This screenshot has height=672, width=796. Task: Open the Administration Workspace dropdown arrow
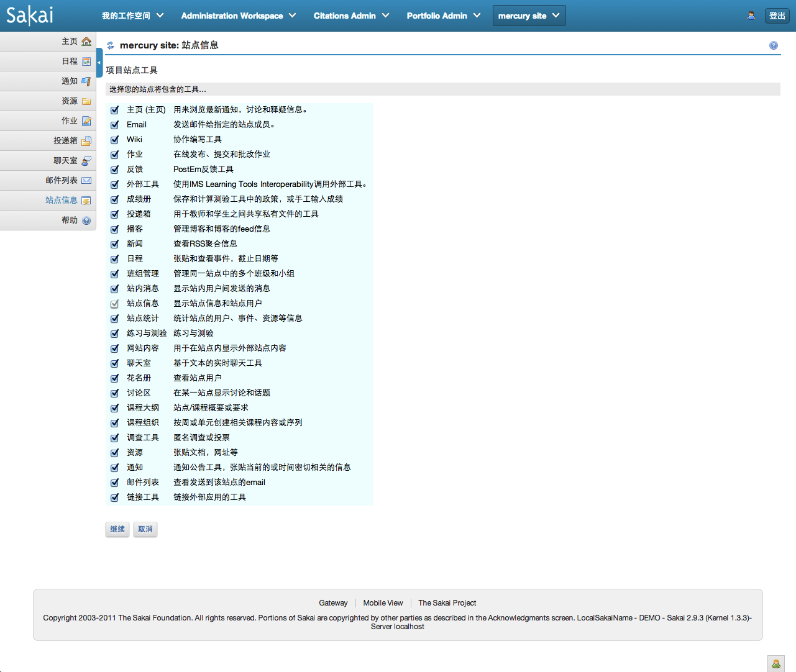point(293,16)
